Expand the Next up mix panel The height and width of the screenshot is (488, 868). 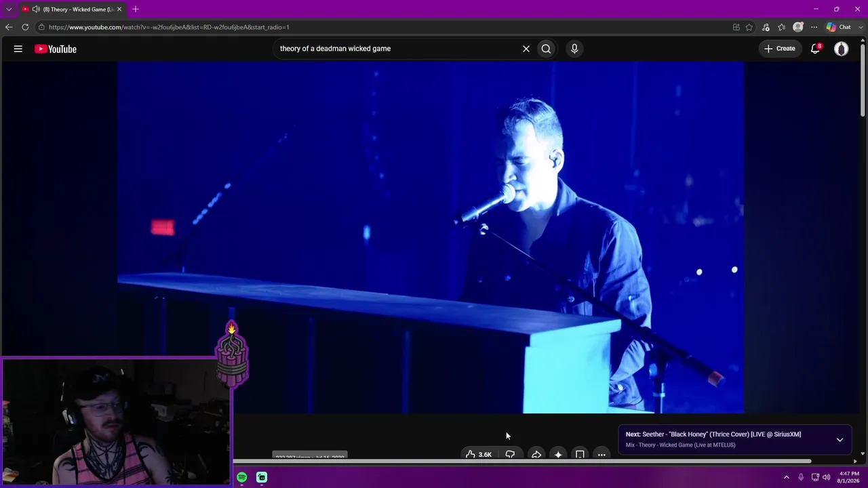840,440
